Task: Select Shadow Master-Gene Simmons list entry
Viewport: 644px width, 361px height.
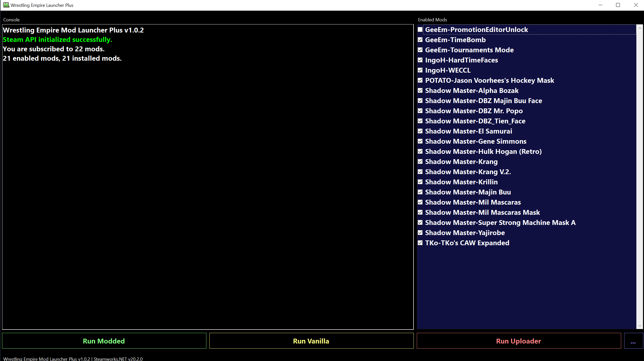Action: click(x=475, y=141)
